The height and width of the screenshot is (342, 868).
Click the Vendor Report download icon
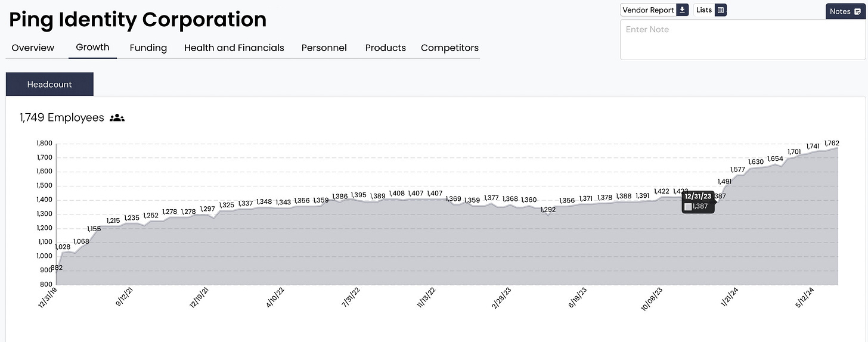tap(683, 10)
